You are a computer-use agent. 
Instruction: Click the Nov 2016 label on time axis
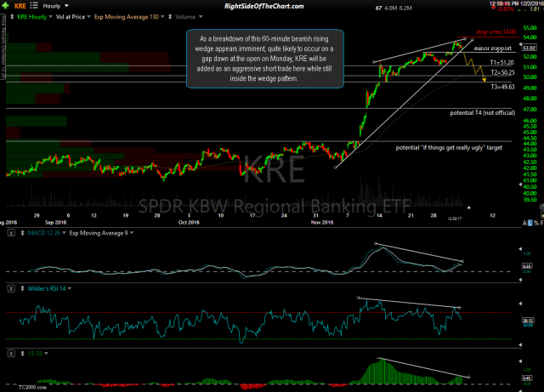click(x=322, y=222)
